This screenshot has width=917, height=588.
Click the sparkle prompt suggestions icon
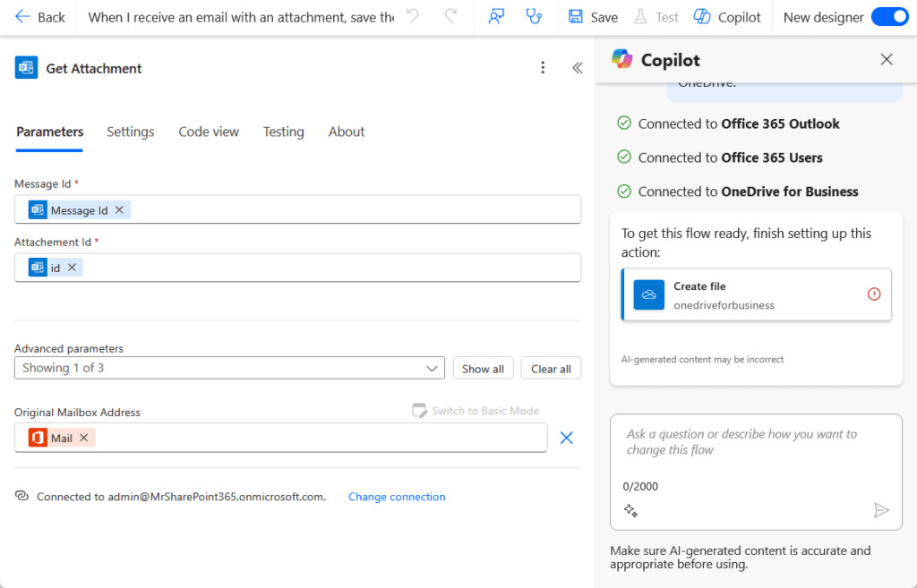tap(630, 510)
